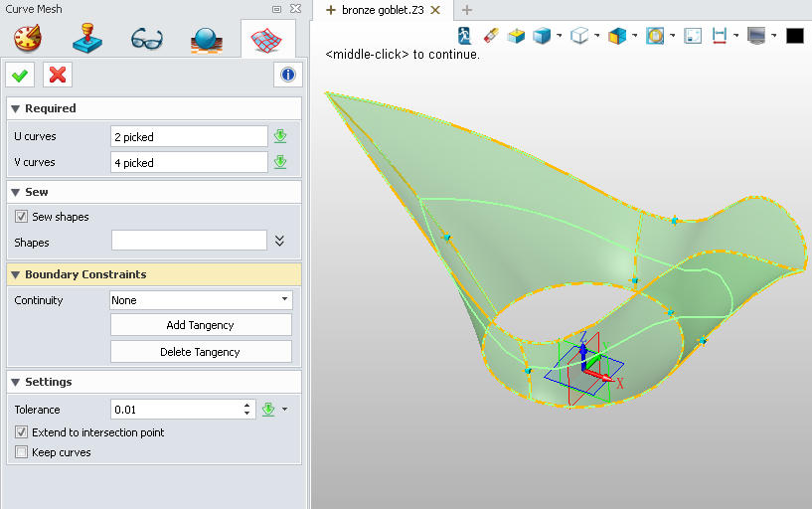Click the yellow box extrude toolbar icon

[x=516, y=36]
